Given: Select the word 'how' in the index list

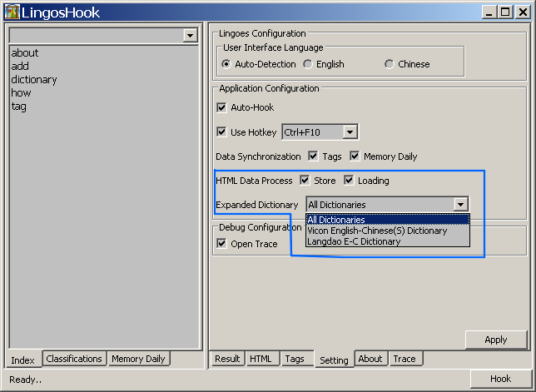Looking at the screenshot, I should click(21, 92).
